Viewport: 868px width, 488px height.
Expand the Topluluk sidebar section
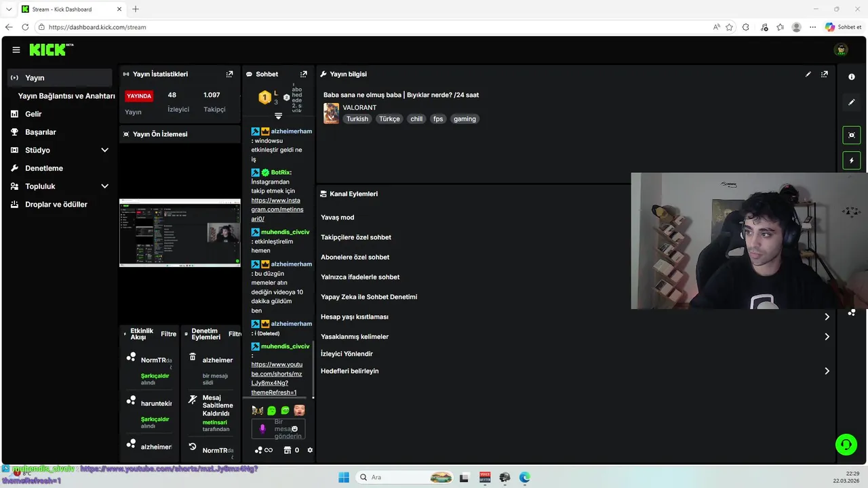(104, 186)
